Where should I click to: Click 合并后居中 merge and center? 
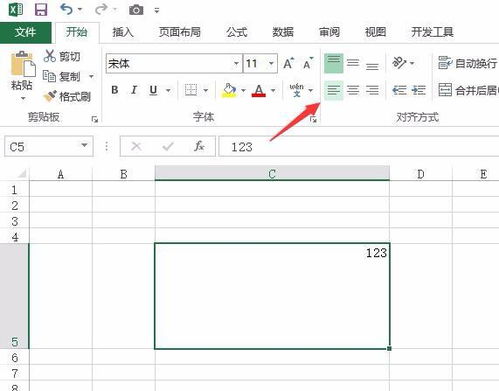pyautogui.click(x=468, y=90)
